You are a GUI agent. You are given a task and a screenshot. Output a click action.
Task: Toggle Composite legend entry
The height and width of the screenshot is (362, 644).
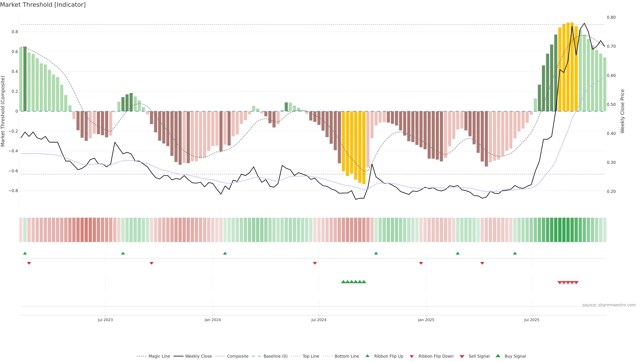point(237,356)
